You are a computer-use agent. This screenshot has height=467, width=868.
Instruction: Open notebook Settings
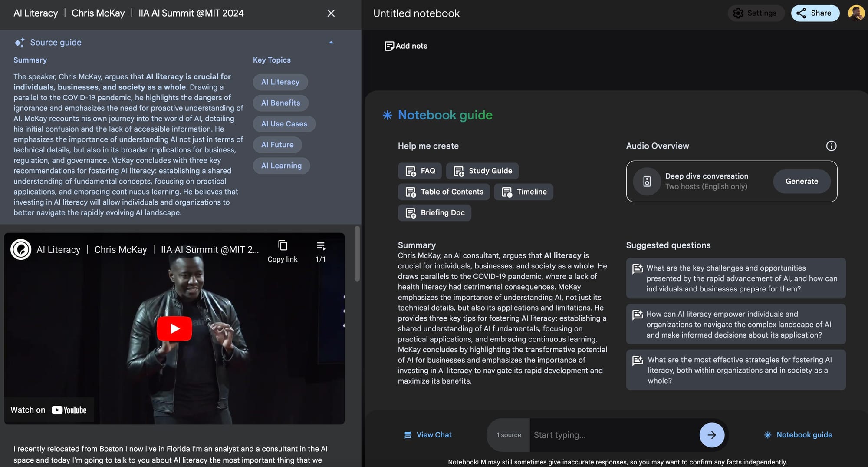(756, 13)
